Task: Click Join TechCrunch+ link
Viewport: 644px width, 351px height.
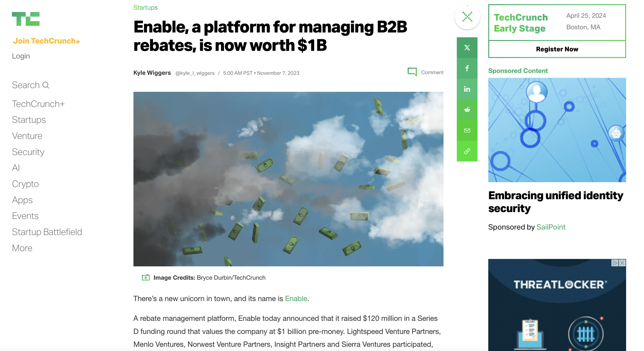Action: click(x=46, y=41)
